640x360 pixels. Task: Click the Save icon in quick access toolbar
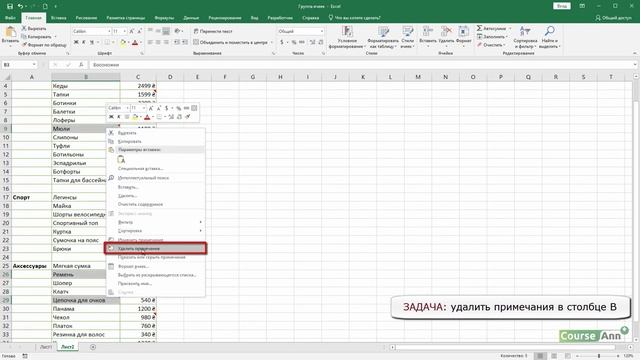point(10,6)
